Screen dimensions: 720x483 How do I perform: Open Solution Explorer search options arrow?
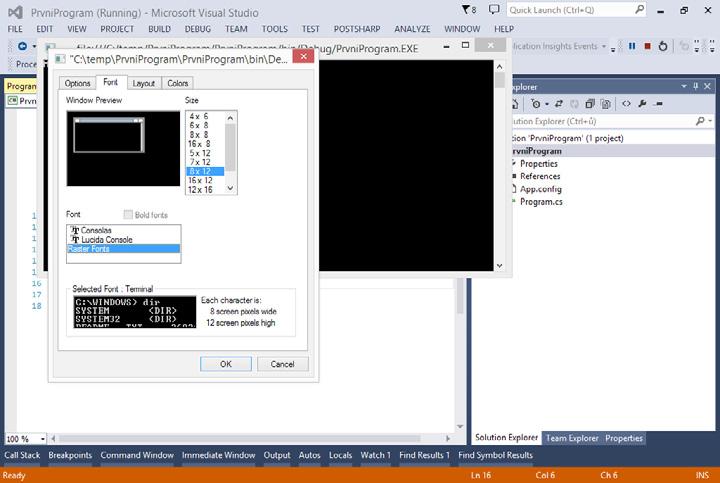710,121
